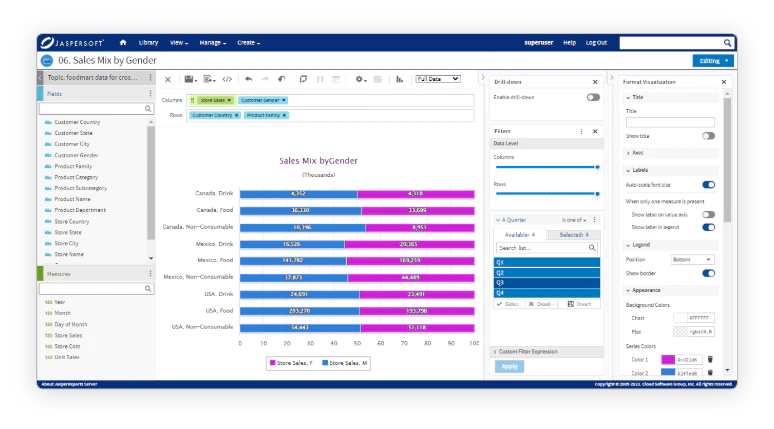Toggle Enable drill-down switch
Screen dimensions: 774x429
(593, 97)
